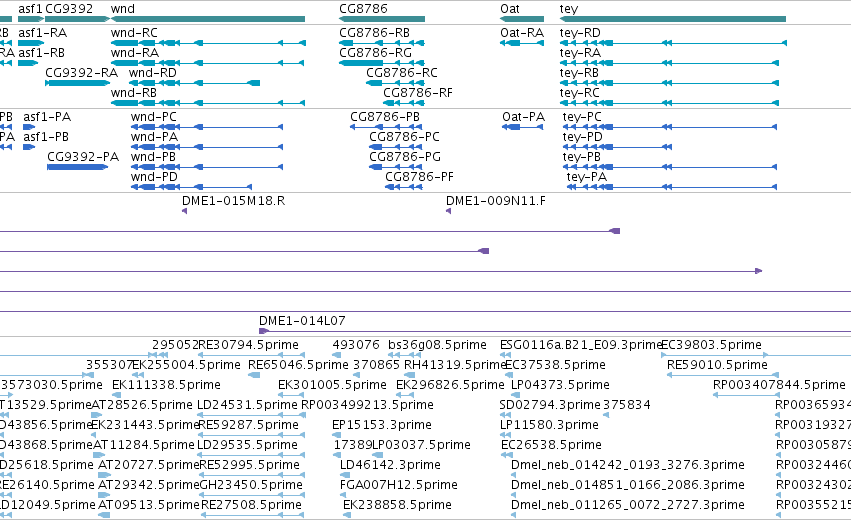This screenshot has width=851, height=520.
Task: Select transcript CG8786-RB
Action: (x=374, y=33)
